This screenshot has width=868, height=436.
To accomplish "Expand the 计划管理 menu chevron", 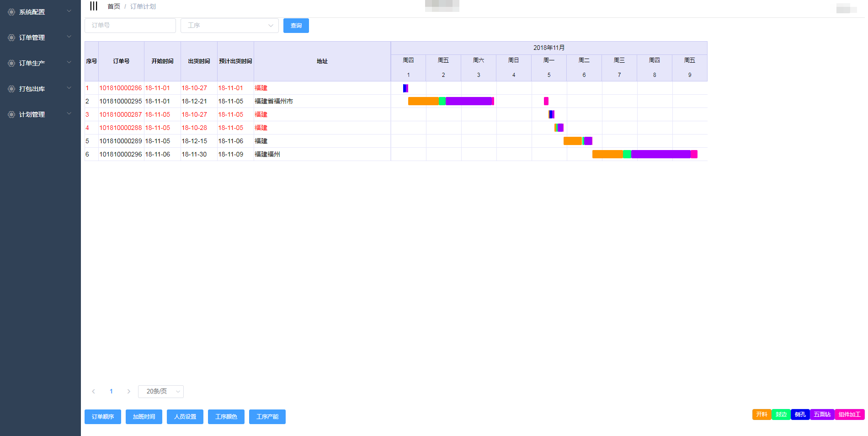I will (69, 114).
